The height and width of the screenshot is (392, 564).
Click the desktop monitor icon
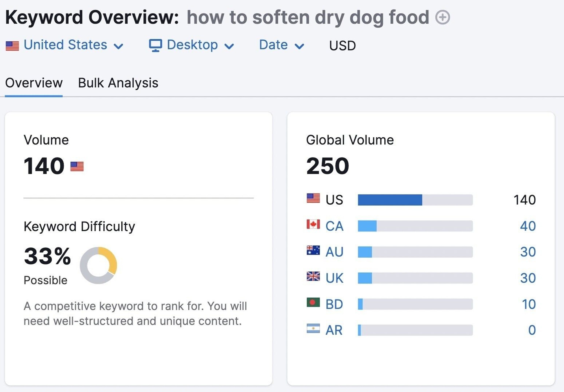click(156, 45)
